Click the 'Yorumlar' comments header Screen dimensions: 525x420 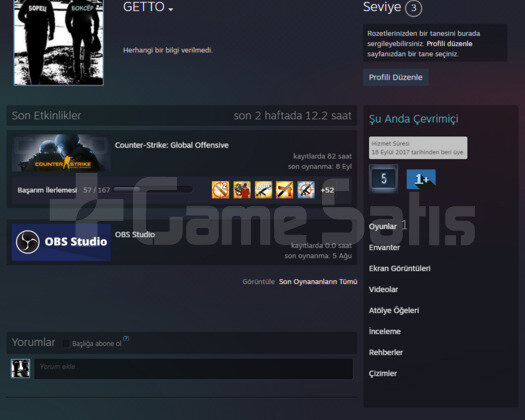pos(33,342)
